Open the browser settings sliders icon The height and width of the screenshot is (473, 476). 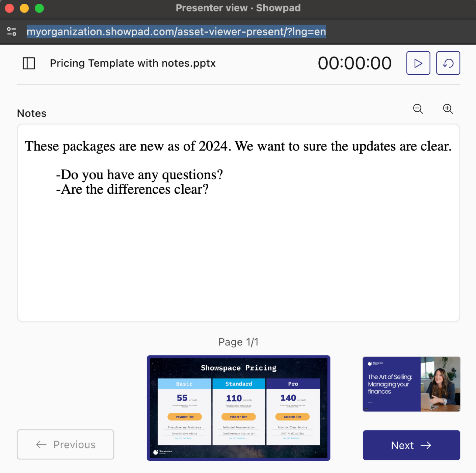pyautogui.click(x=11, y=31)
